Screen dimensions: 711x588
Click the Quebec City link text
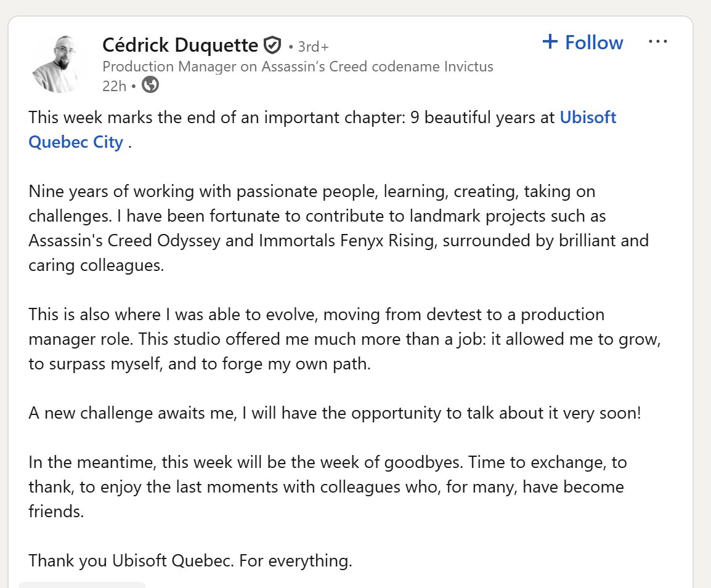[x=76, y=142]
